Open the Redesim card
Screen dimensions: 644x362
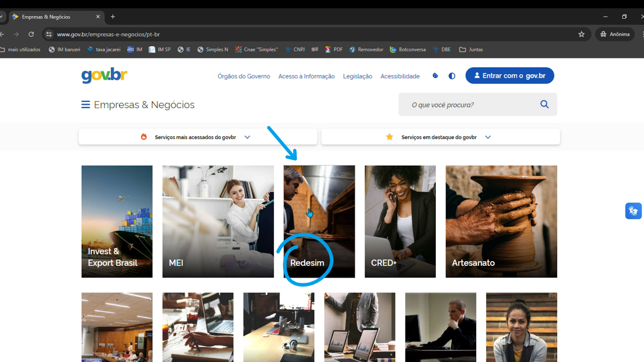point(319,222)
